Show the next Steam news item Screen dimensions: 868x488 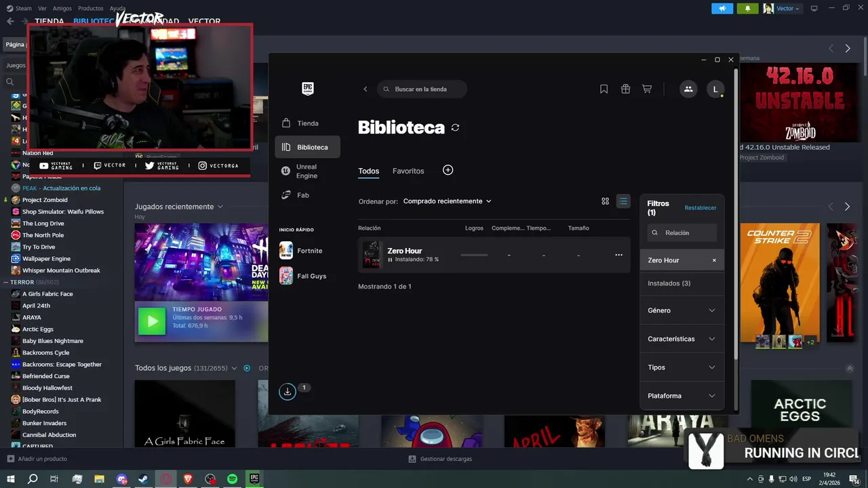(848, 48)
